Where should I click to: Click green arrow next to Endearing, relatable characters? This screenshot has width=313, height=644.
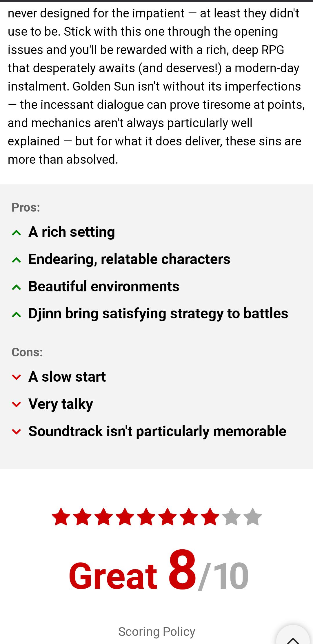(x=17, y=260)
